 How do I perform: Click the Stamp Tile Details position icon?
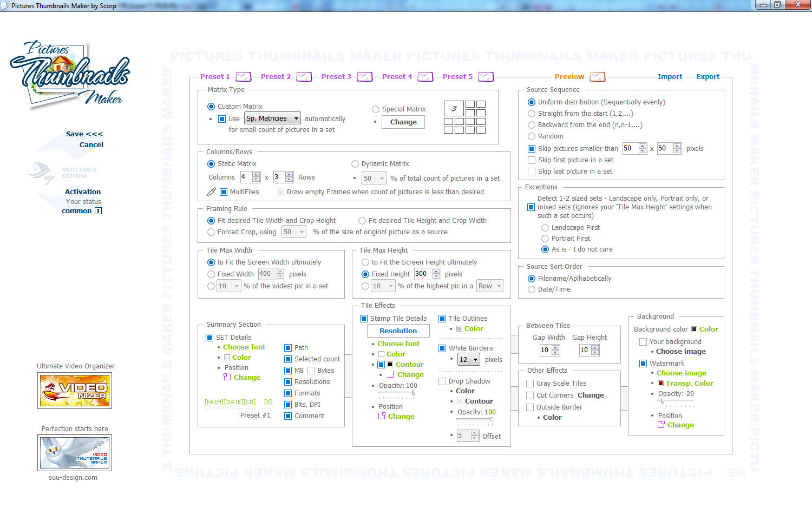point(382,416)
